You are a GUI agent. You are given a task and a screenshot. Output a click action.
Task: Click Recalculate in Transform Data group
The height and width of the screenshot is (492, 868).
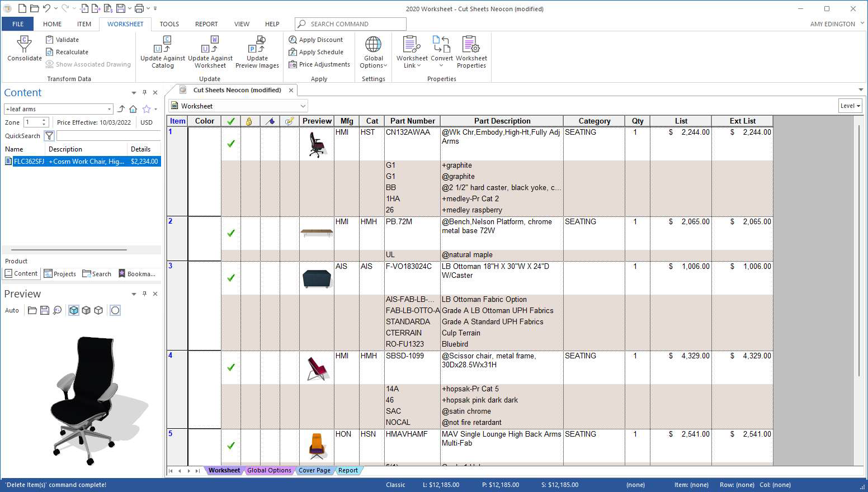(x=72, y=52)
